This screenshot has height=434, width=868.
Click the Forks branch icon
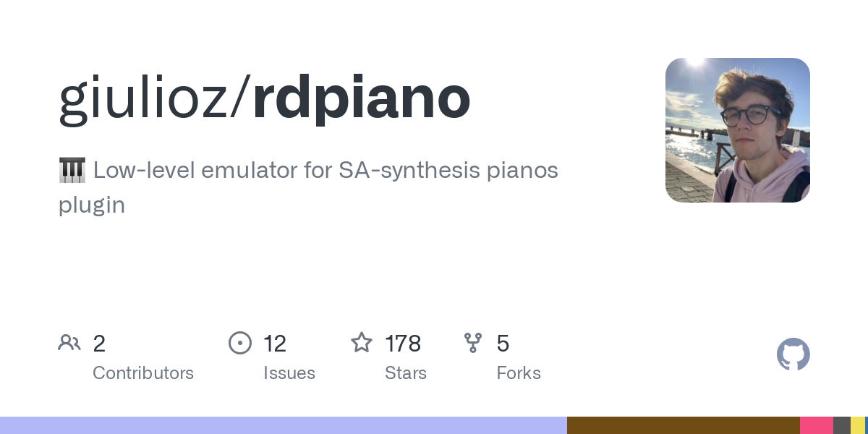473,342
